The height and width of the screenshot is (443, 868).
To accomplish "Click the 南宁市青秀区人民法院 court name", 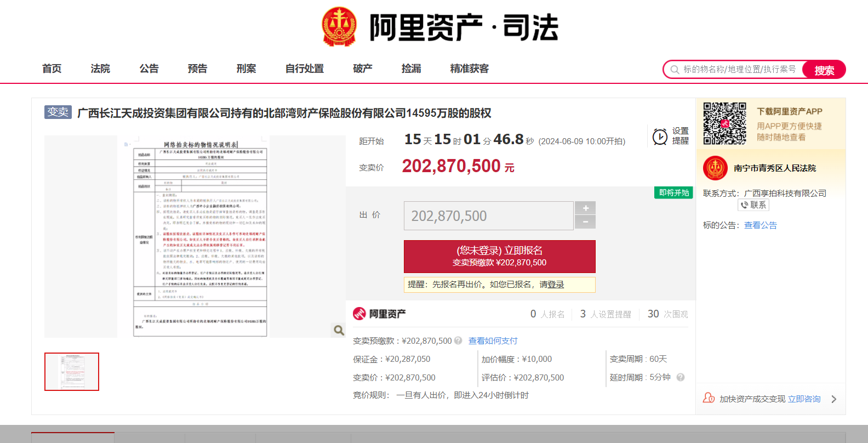I will 775,168.
